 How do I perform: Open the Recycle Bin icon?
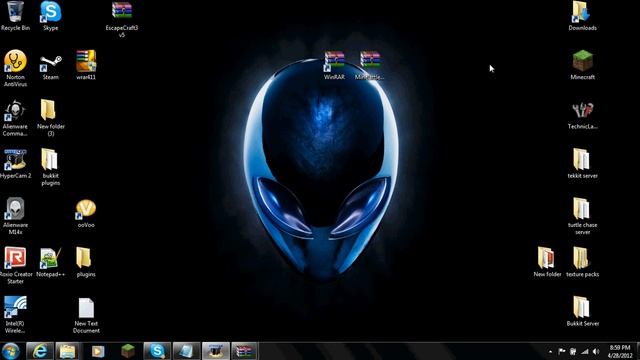click(15, 16)
